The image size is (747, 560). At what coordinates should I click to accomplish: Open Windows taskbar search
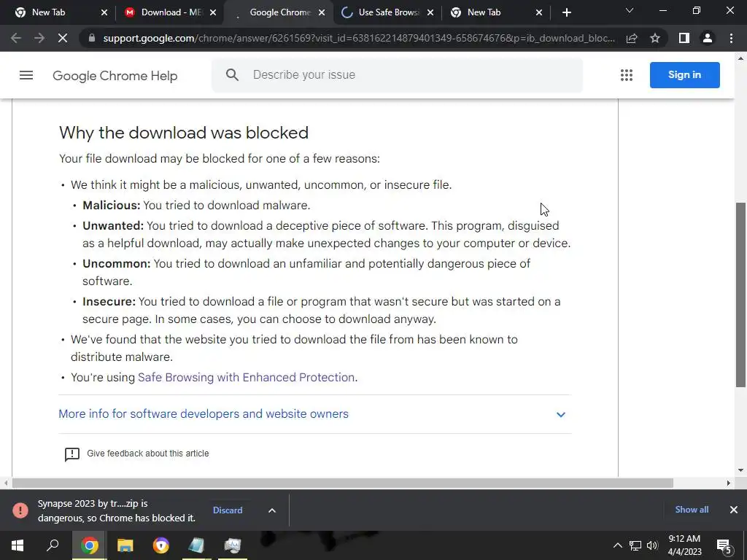53,545
